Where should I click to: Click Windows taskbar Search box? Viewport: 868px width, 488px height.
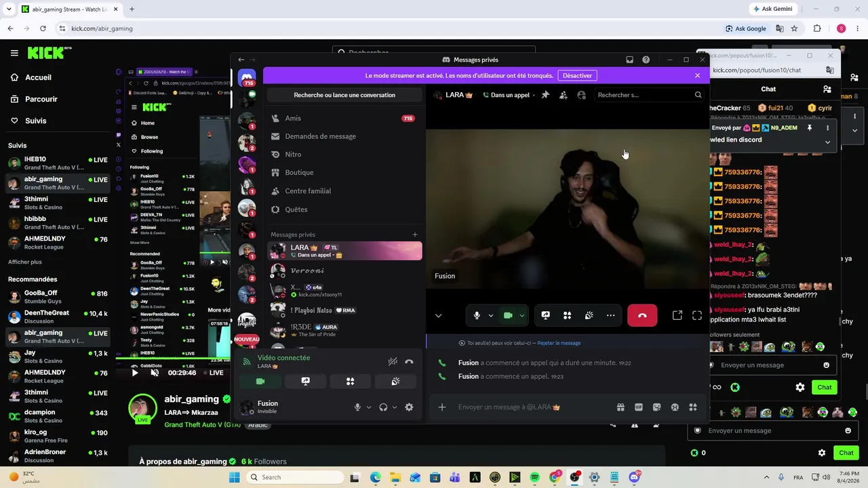pyautogui.click(x=294, y=477)
